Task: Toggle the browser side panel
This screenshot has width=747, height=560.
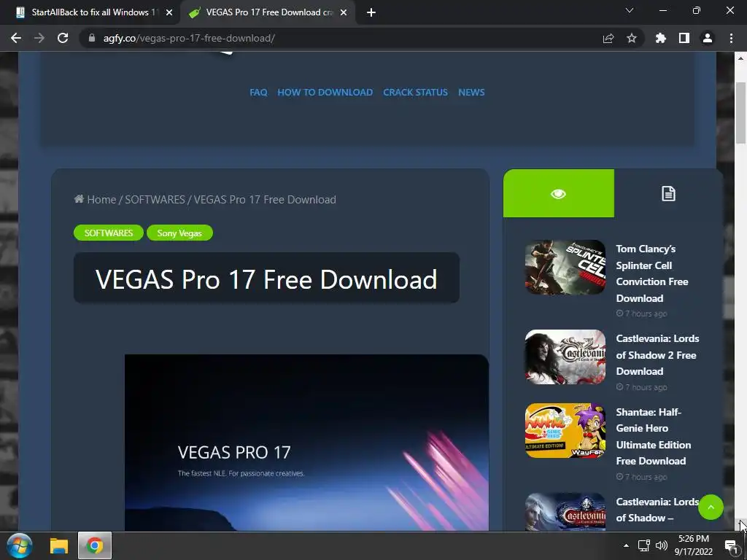Action: click(x=684, y=38)
